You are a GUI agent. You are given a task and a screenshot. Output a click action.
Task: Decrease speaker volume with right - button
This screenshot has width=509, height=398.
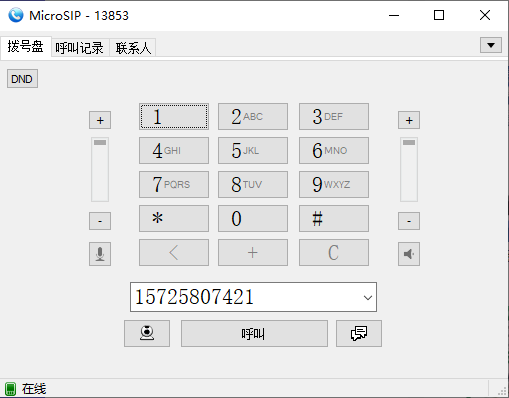tap(409, 221)
